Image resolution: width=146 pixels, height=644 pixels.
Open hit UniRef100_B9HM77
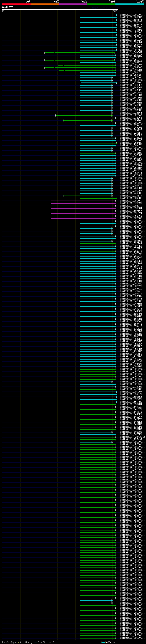[131, 25]
